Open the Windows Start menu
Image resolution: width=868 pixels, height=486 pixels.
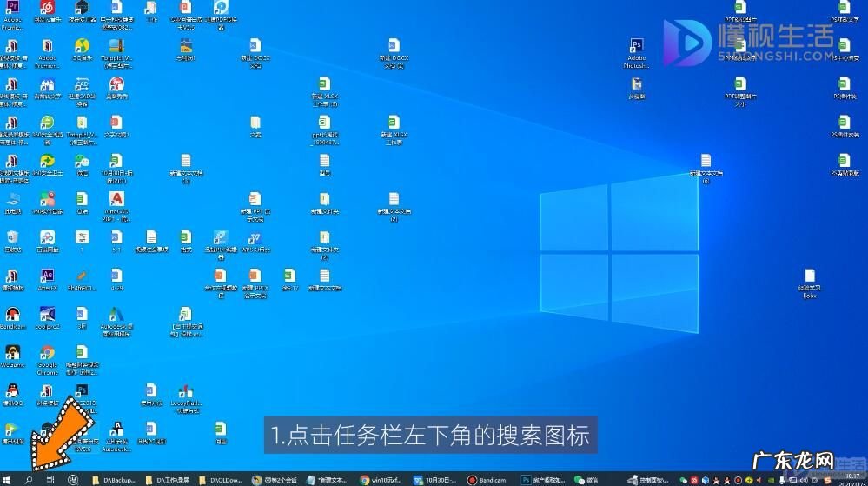(7, 480)
